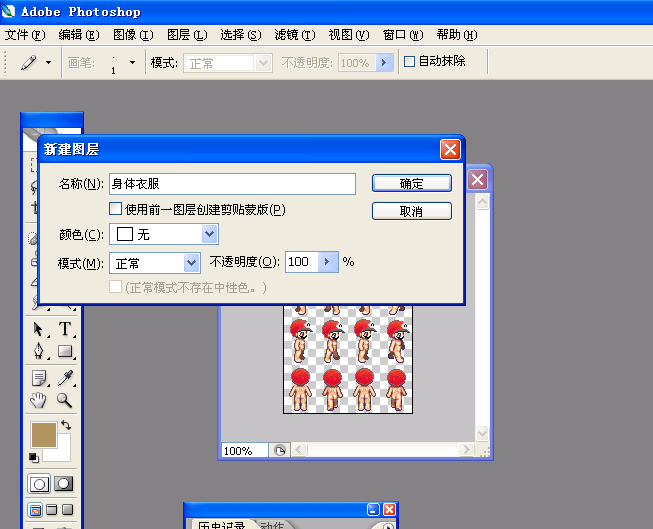Open the 编辑(E) menu
Image resolution: width=653 pixels, height=529 pixels.
(x=79, y=35)
